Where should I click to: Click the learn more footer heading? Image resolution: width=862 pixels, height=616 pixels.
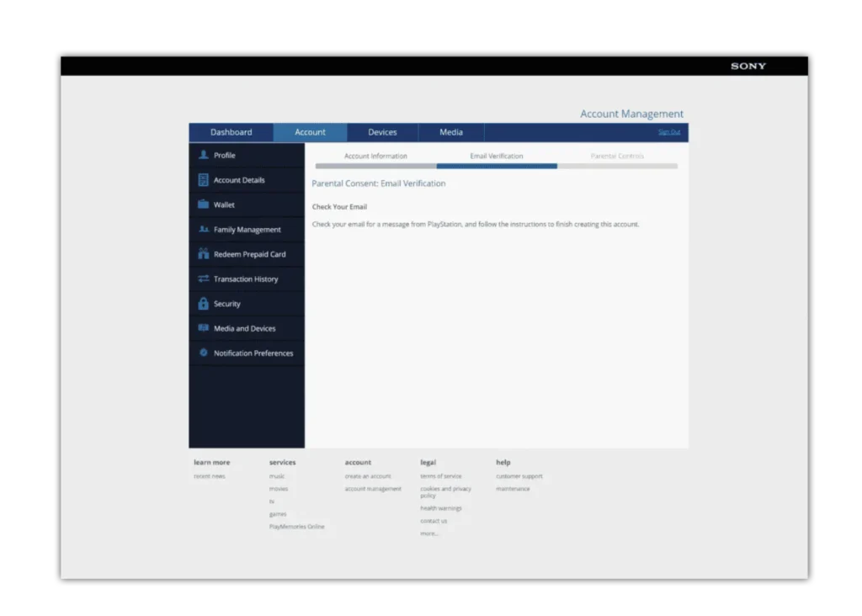[x=211, y=463]
